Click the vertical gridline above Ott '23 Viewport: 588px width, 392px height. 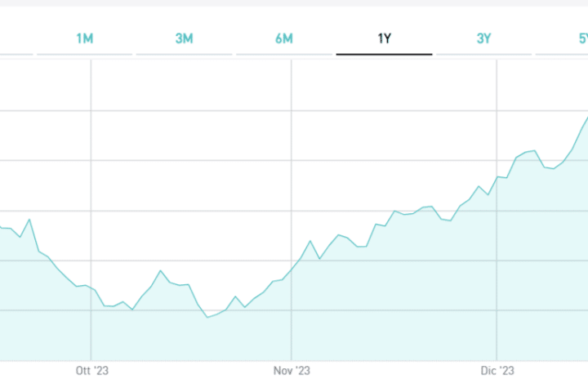[91, 163]
